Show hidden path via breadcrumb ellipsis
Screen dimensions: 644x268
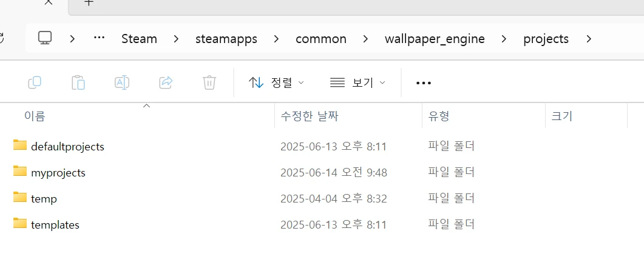tap(99, 39)
